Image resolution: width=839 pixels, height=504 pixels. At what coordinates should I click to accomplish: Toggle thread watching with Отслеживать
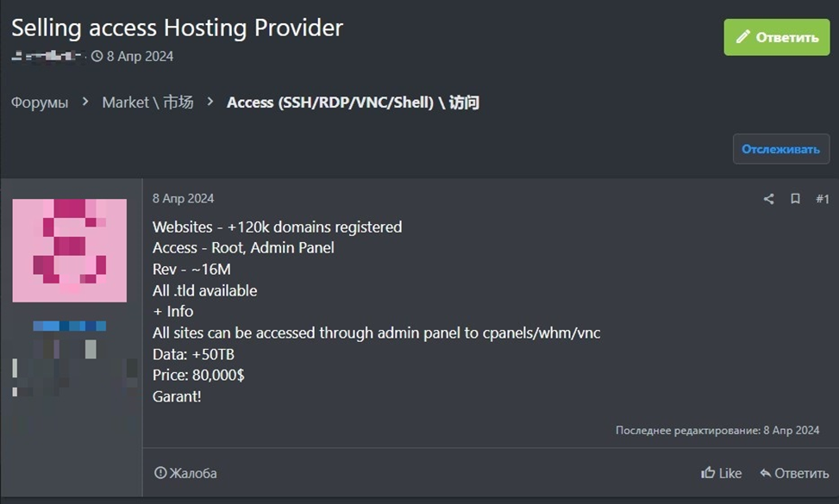(780, 149)
